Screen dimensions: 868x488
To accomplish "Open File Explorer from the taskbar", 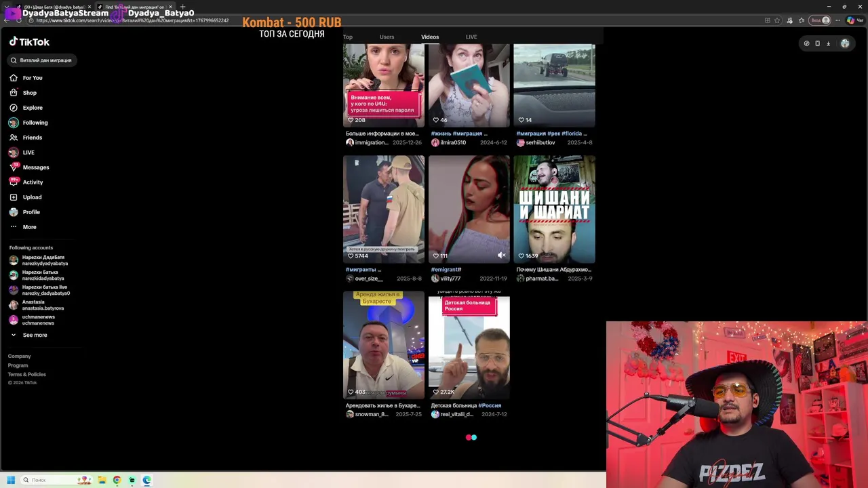I will [102, 480].
